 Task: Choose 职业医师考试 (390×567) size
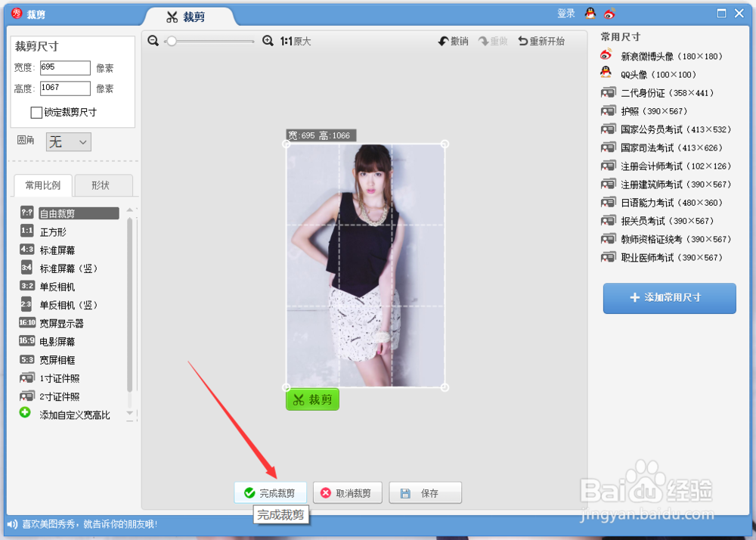(661, 257)
